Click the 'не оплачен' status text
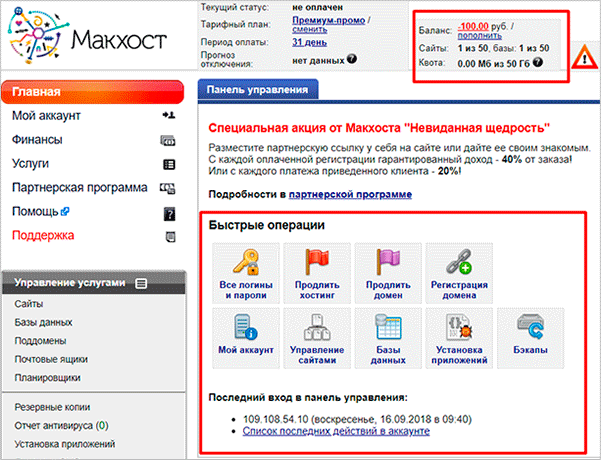Viewport: 601px width, 460px height. (x=317, y=7)
